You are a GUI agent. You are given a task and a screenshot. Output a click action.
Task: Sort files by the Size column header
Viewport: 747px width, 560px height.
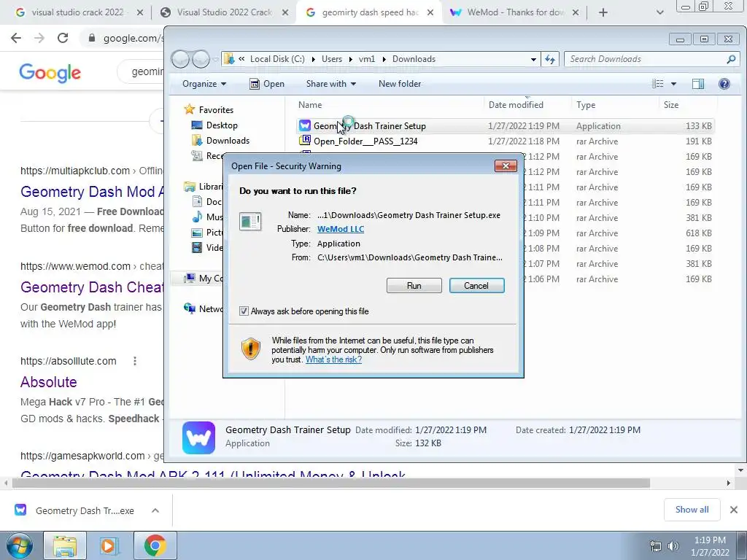pos(671,105)
